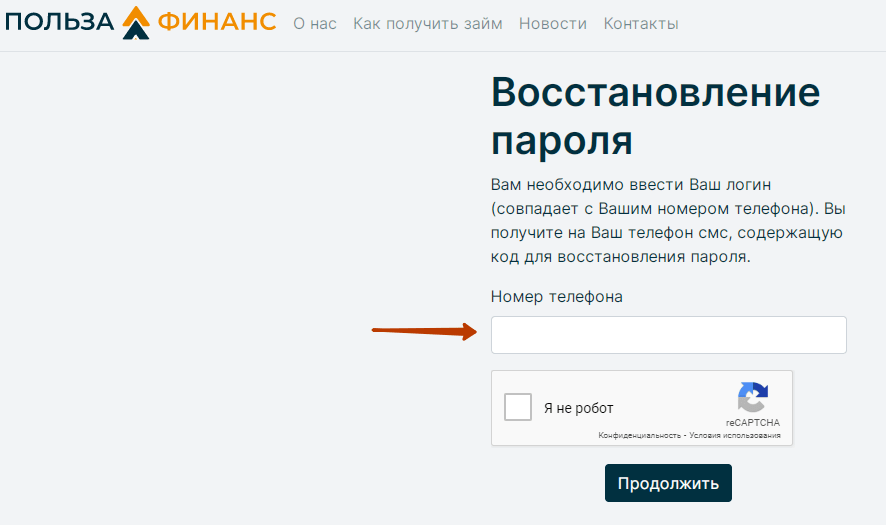Click the ПОЛЬЗА logo text

59,23
